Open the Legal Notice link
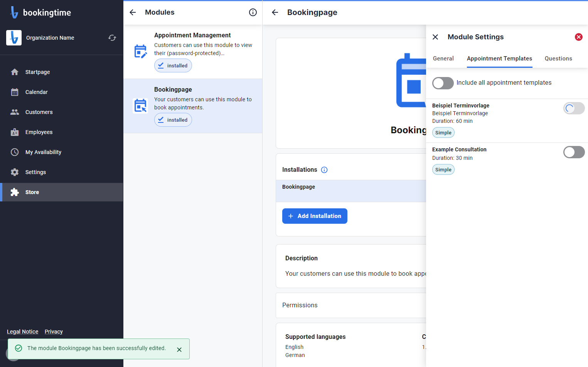588x367 pixels. click(x=23, y=332)
